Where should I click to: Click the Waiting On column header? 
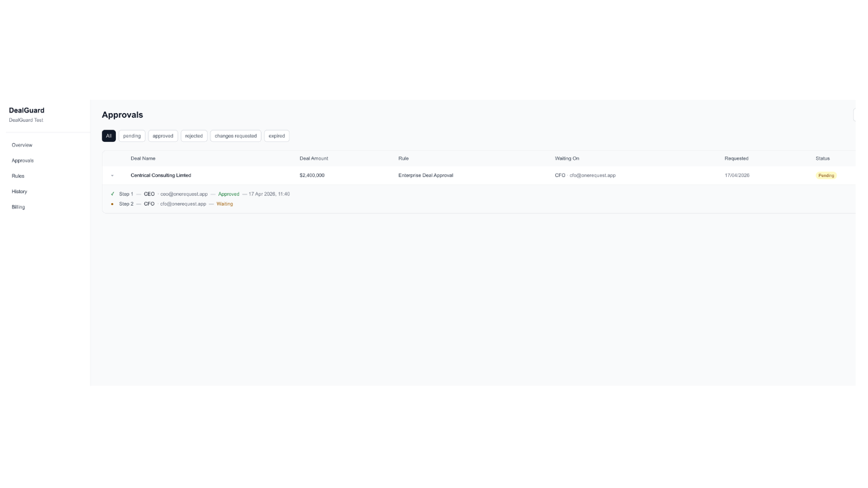click(x=567, y=158)
